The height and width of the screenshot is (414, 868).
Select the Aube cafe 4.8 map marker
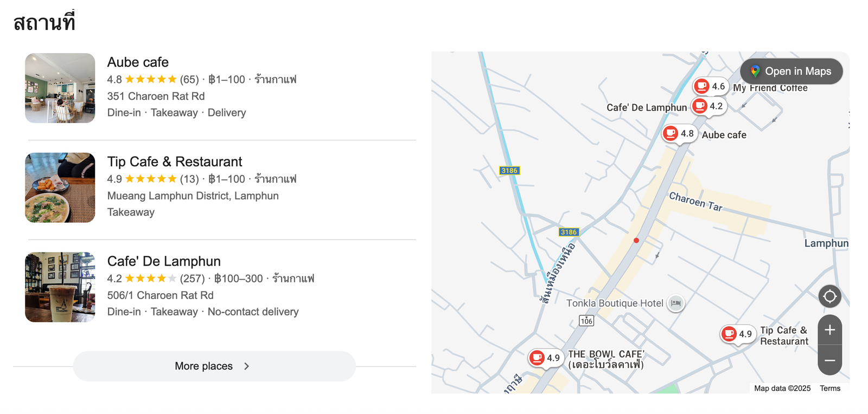click(679, 133)
